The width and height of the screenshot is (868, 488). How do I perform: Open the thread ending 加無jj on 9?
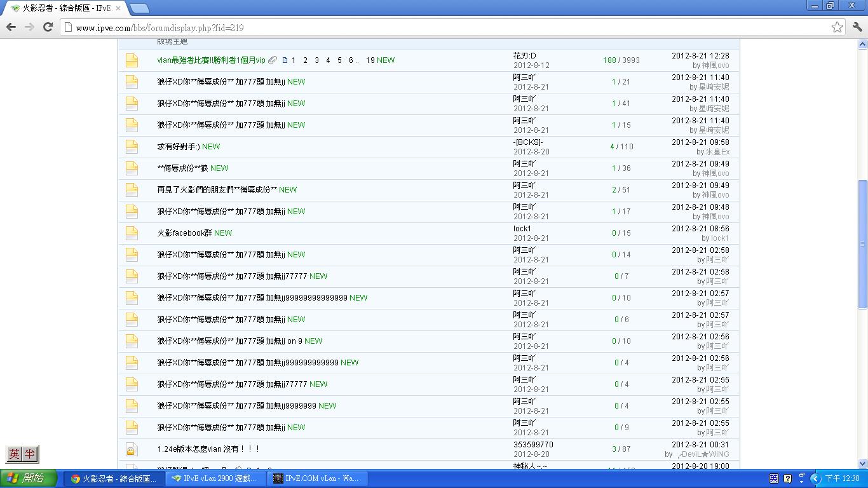point(229,341)
